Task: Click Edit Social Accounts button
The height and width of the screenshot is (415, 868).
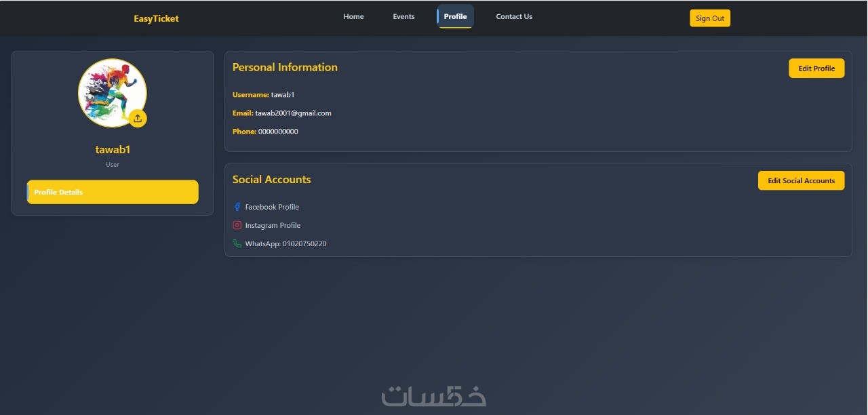Action: [x=801, y=180]
